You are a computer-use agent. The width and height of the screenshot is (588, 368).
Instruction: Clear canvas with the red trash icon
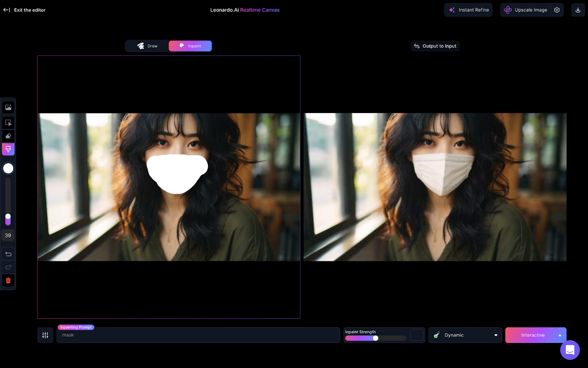pyautogui.click(x=8, y=280)
